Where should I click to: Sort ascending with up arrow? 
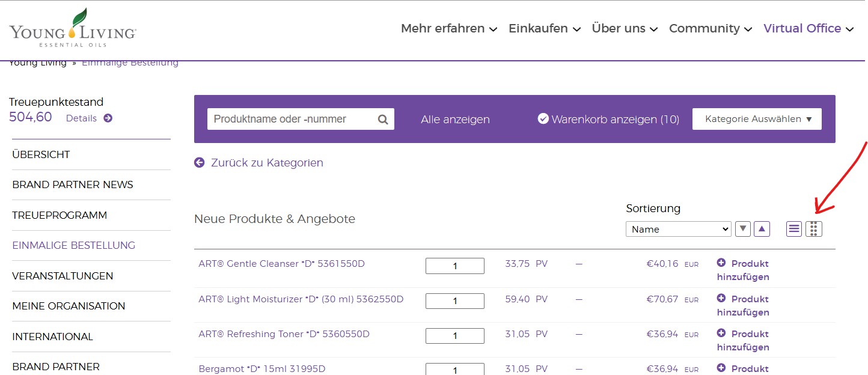pyautogui.click(x=762, y=229)
